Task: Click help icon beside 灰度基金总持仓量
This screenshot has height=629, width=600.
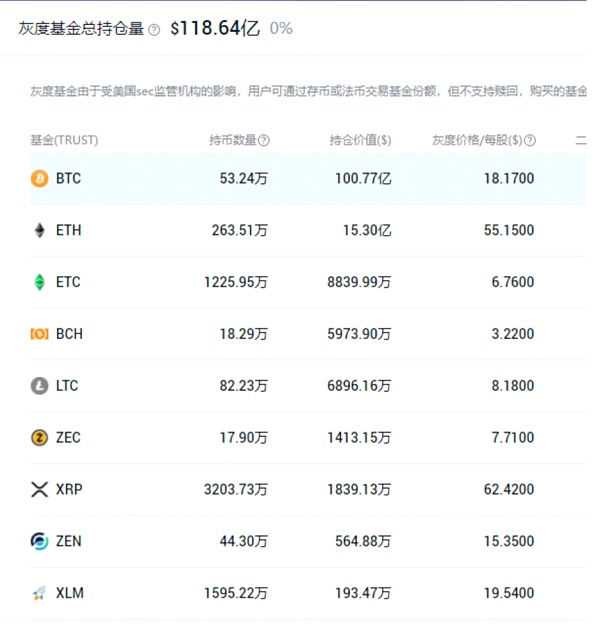Action: point(154,30)
